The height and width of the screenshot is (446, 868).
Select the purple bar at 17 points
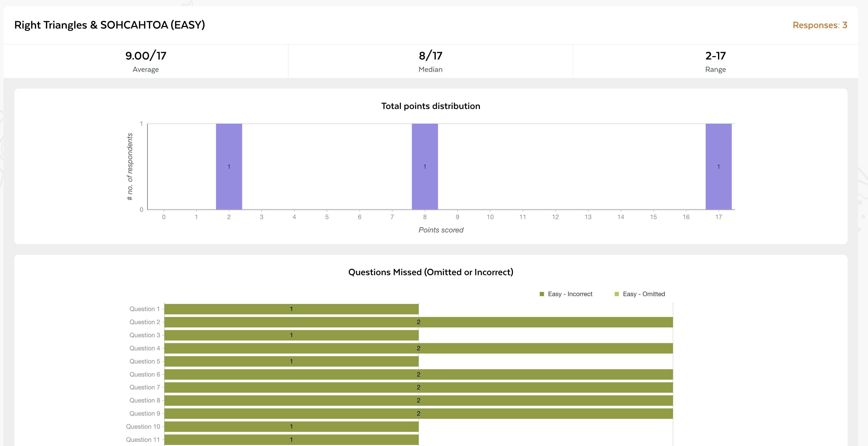click(x=718, y=167)
